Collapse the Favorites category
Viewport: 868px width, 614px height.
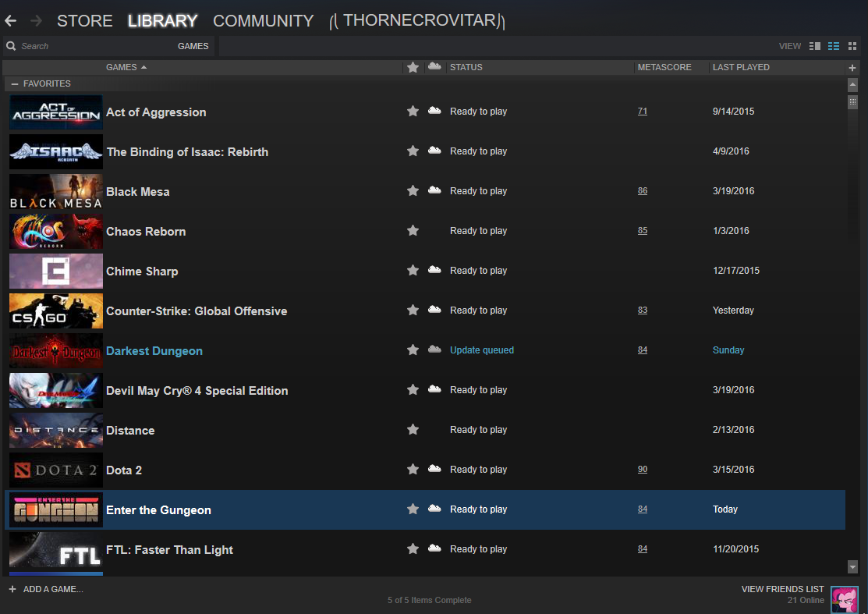click(x=15, y=83)
